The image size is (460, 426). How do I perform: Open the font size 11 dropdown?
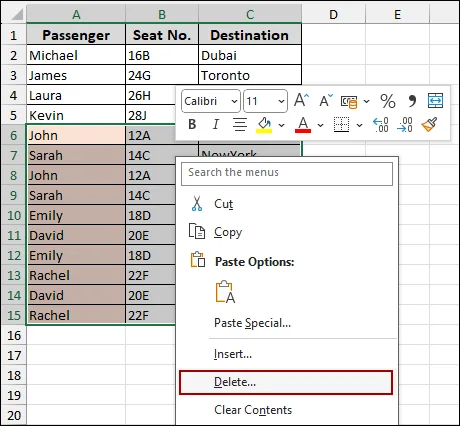[281, 101]
